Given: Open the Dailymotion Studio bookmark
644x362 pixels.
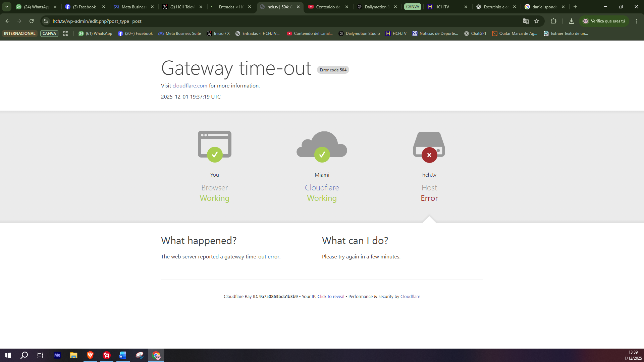Looking at the screenshot, I should coord(359,34).
